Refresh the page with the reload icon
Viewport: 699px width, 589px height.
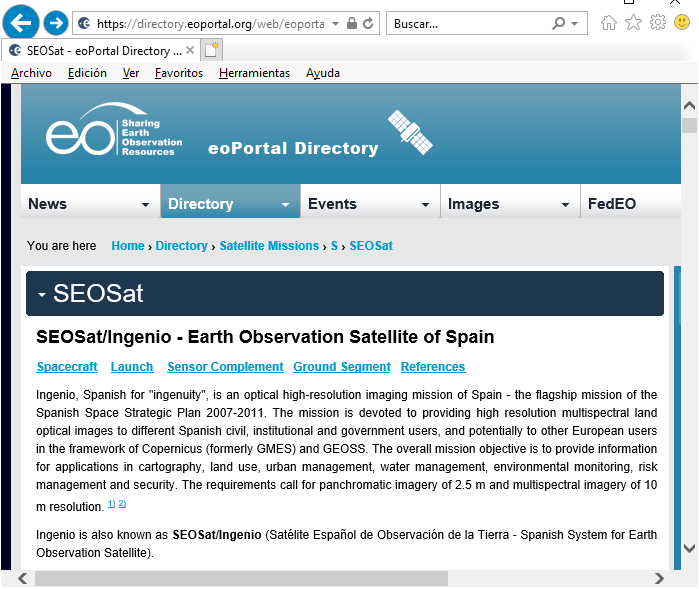[368, 23]
